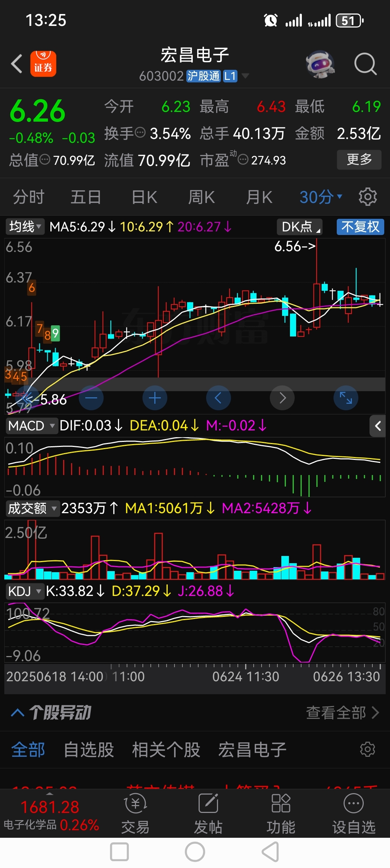The width and height of the screenshot is (390, 868).
Task: Switch to 月K tab
Action: click(259, 197)
